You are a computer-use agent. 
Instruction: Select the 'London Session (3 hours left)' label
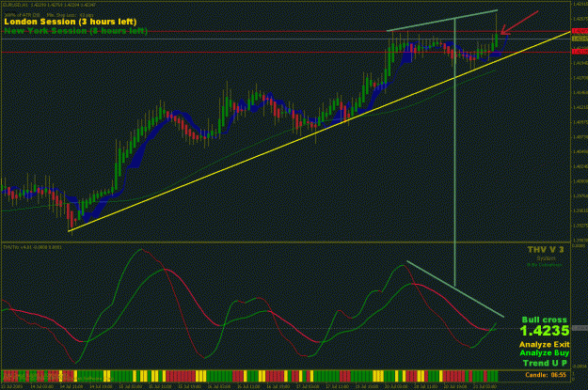point(71,22)
